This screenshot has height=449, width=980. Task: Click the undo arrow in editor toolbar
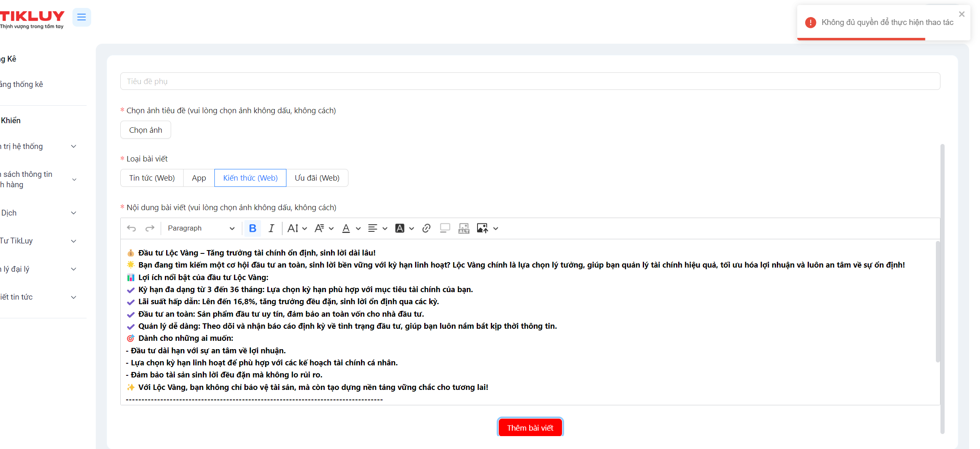click(x=132, y=228)
